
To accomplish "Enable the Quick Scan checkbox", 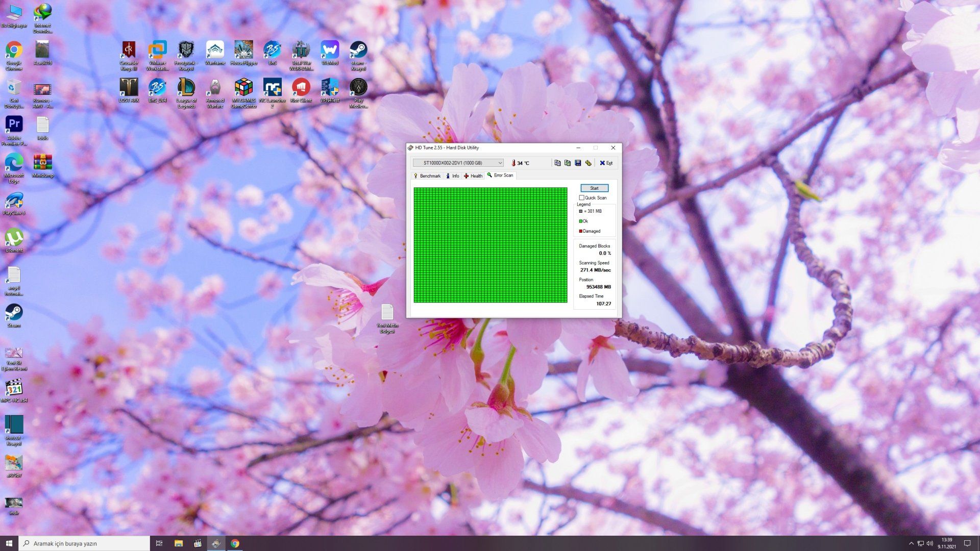I will tap(582, 197).
